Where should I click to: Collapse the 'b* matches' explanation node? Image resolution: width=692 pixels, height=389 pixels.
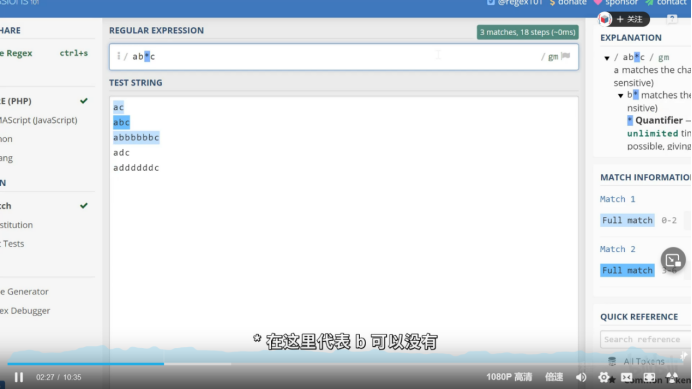pyautogui.click(x=621, y=95)
